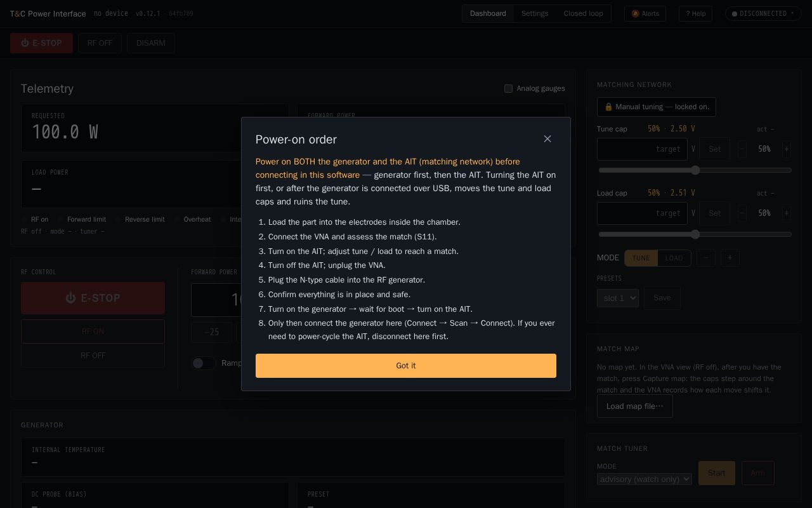The image size is (812, 508).
Task: Click the Load cap slider
Action: click(695, 234)
